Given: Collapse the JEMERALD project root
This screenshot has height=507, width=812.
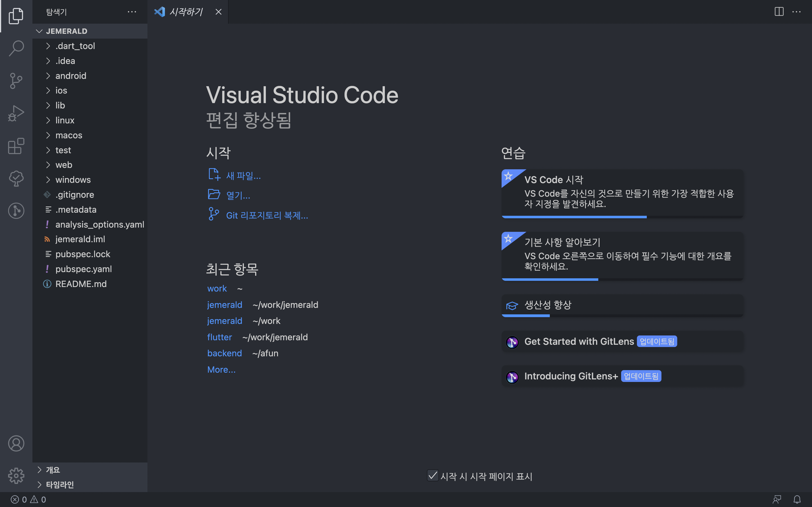Looking at the screenshot, I should pyautogui.click(x=67, y=31).
